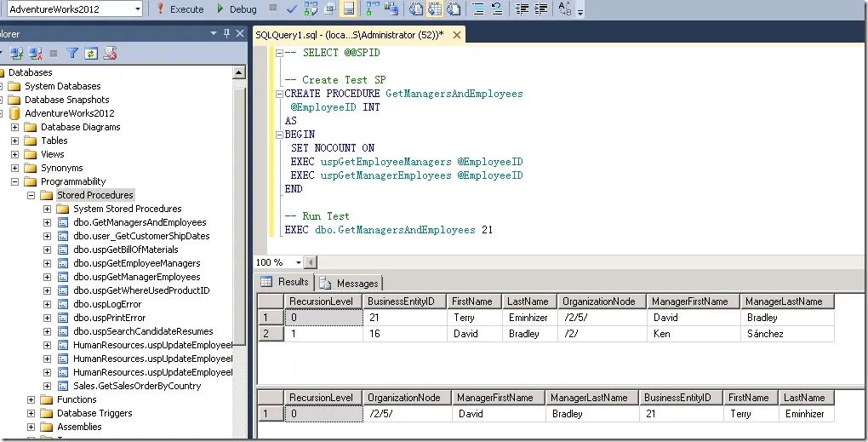The width and height of the screenshot is (868, 442).
Task: Open the 100 % zoom dropdown
Action: [x=299, y=262]
